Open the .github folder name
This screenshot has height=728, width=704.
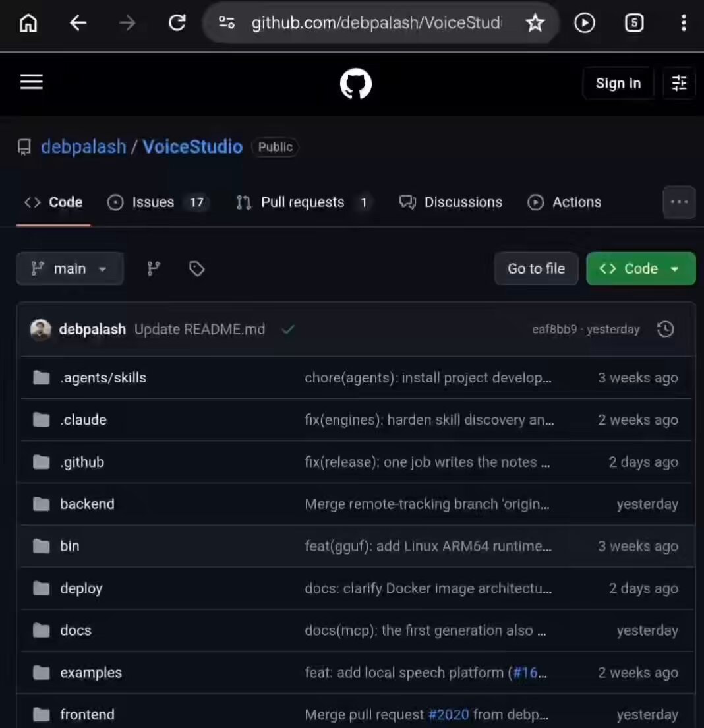82,462
